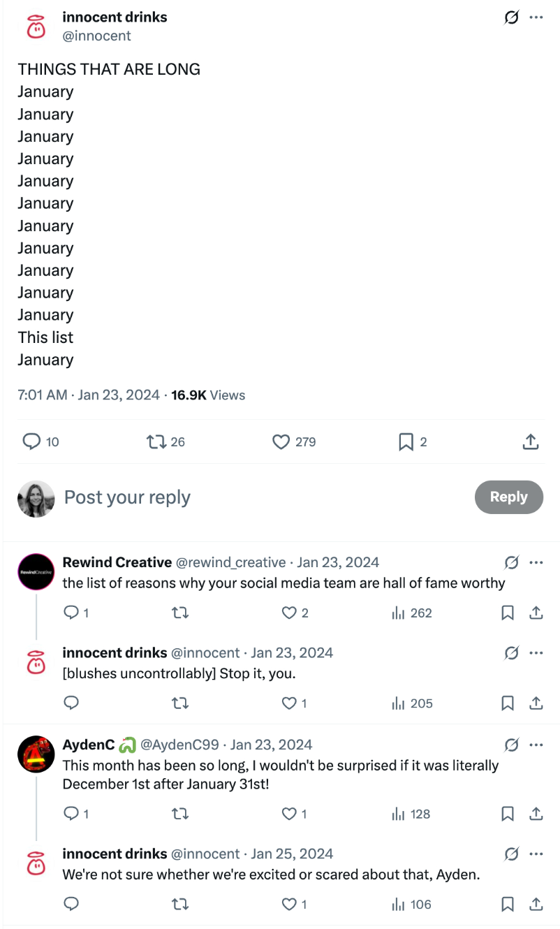Retweet AydenC's December 1st reply
This screenshot has width=560, height=929.
[180, 813]
